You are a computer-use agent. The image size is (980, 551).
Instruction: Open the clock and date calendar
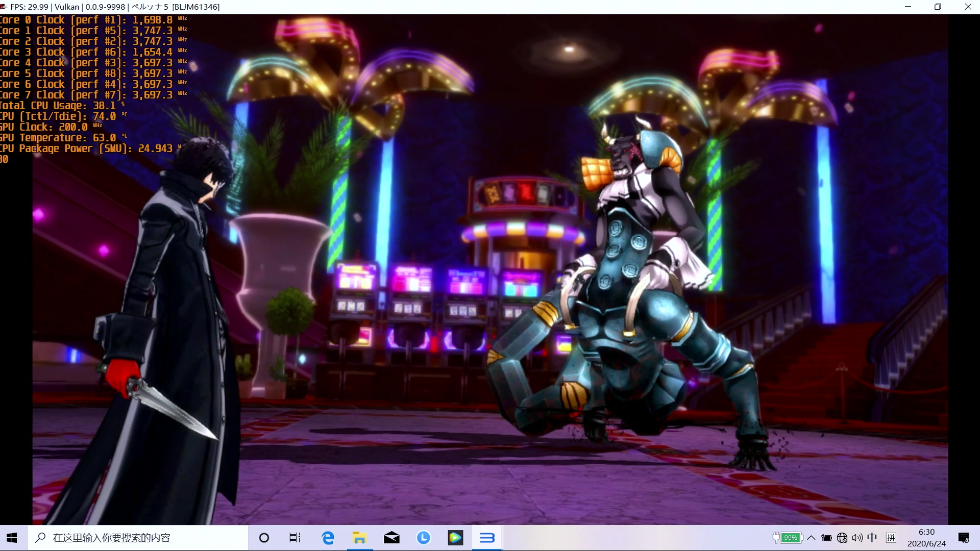tap(926, 538)
